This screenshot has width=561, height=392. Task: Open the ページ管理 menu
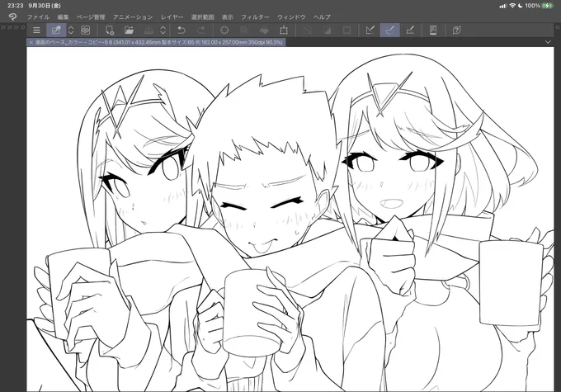tap(91, 17)
